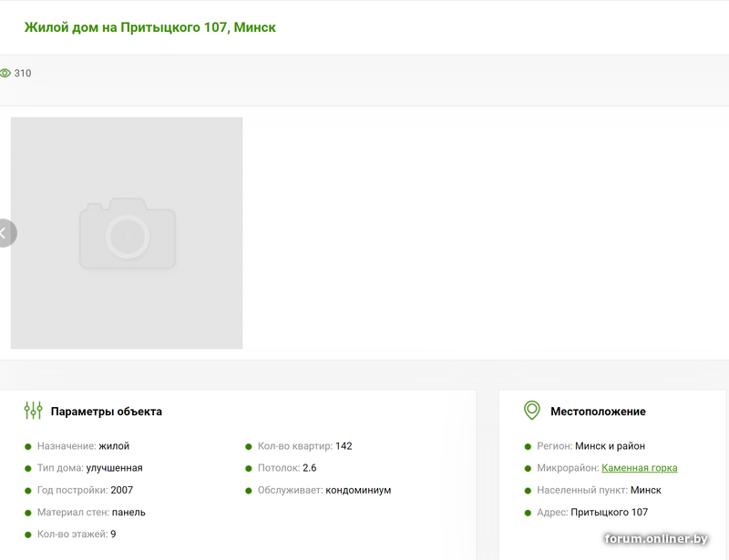The height and width of the screenshot is (560, 729).
Task: Click the Год постройки: 2007 entry
Action: point(85,490)
